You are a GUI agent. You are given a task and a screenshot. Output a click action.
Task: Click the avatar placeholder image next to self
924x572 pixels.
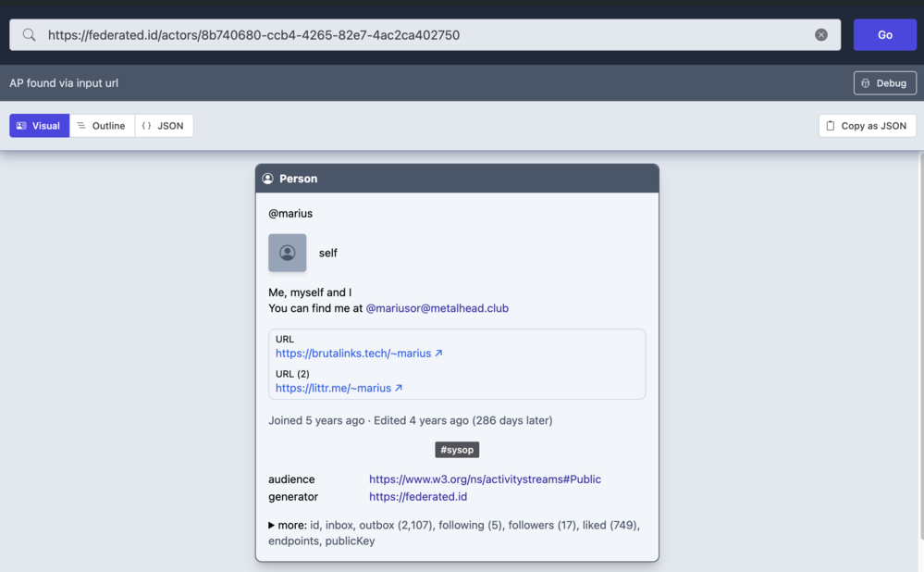click(288, 253)
